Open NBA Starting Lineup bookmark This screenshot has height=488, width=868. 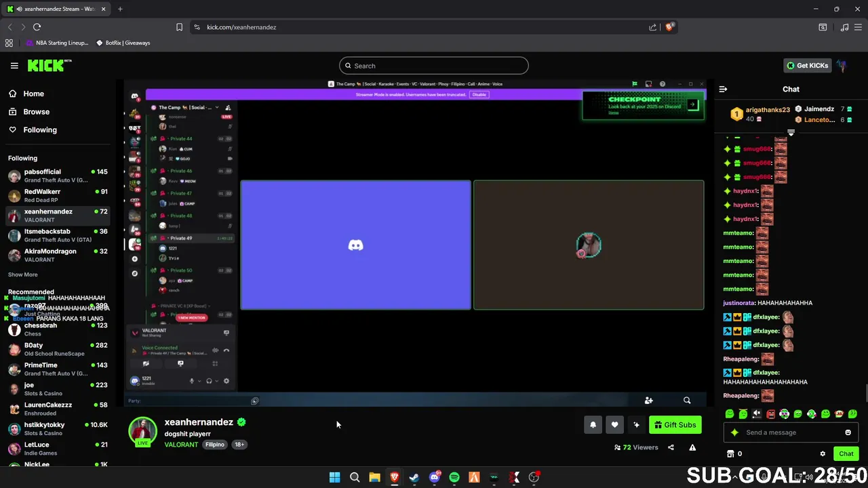tap(58, 43)
